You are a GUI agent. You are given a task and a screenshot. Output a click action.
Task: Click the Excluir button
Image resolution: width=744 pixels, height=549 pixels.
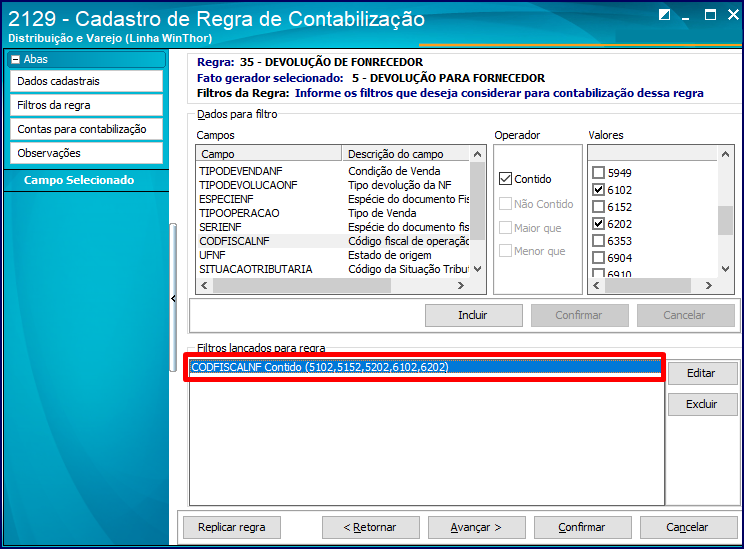pyautogui.click(x=702, y=404)
